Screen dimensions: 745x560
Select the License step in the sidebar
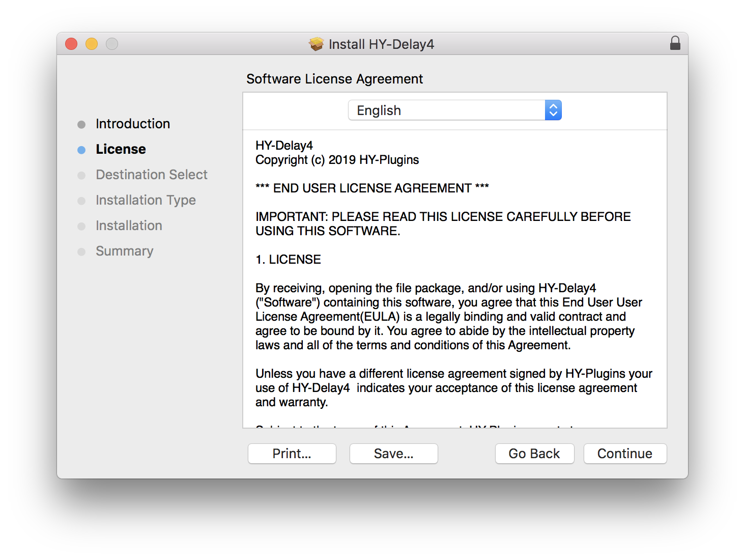pos(121,149)
